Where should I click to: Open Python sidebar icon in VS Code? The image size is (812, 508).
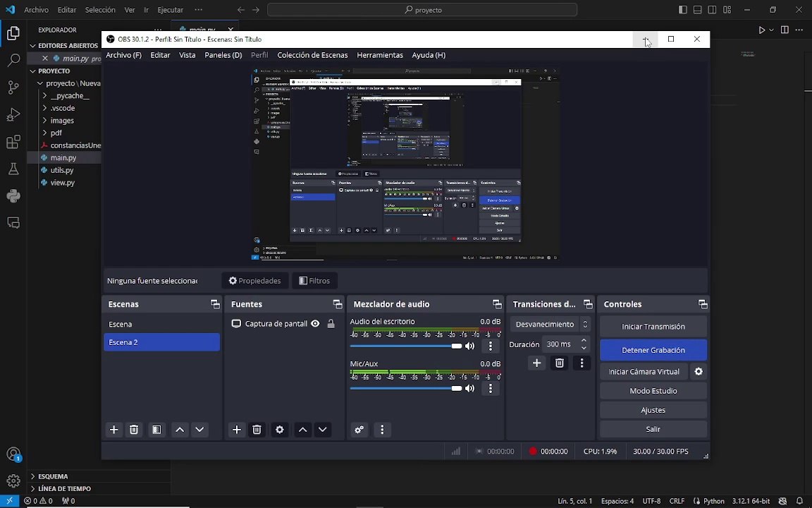pyautogui.click(x=13, y=195)
